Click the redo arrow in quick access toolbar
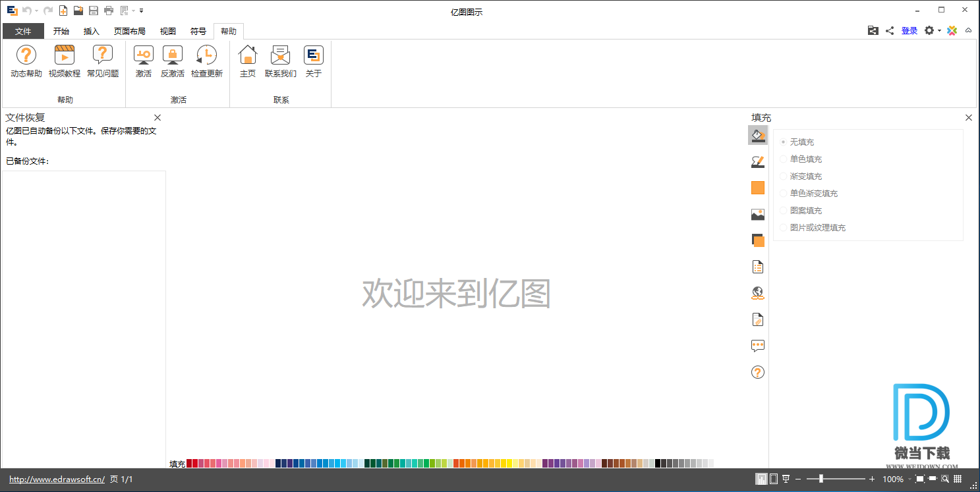The height and width of the screenshot is (492, 980). [x=48, y=11]
